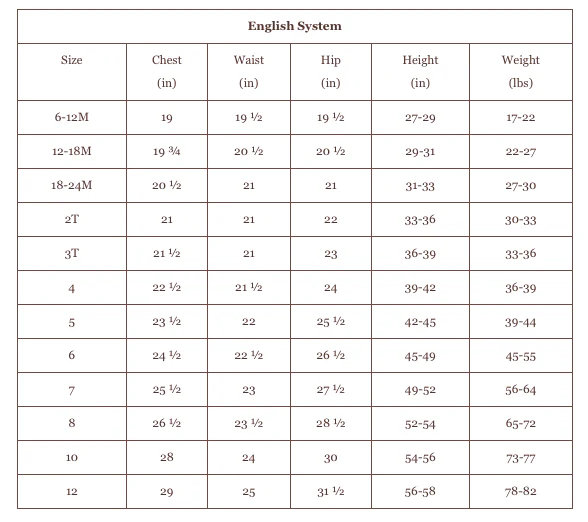
Task: Click the 12-18M size row label
Action: [72, 151]
